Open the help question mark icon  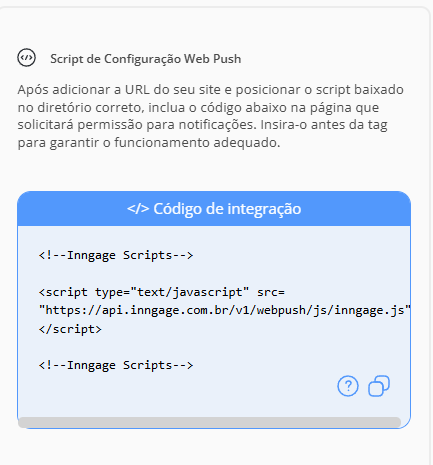tap(348, 386)
